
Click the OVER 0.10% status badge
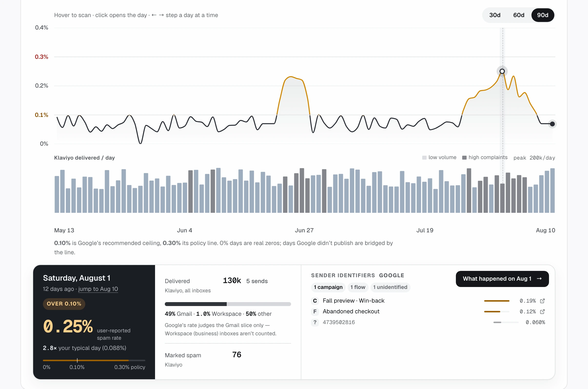64,304
